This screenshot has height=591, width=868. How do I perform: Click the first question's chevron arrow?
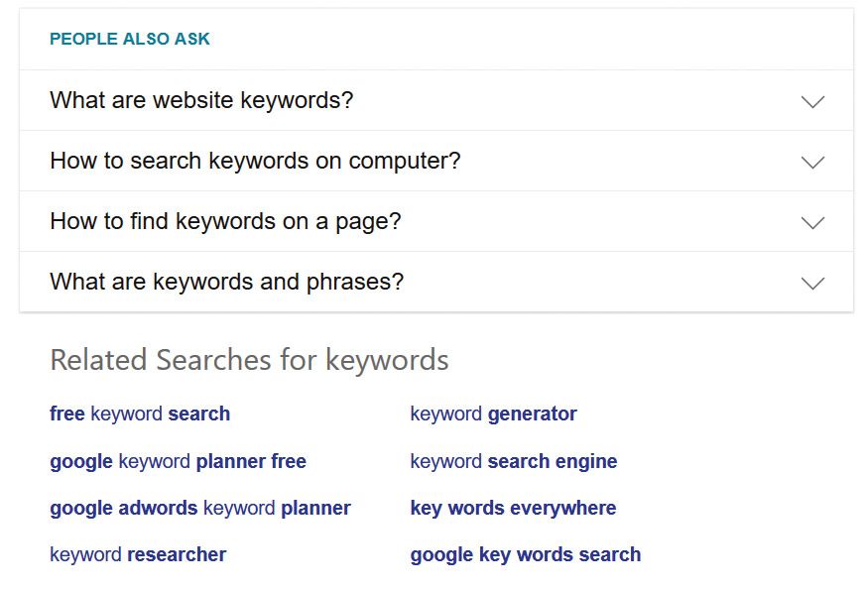click(812, 100)
